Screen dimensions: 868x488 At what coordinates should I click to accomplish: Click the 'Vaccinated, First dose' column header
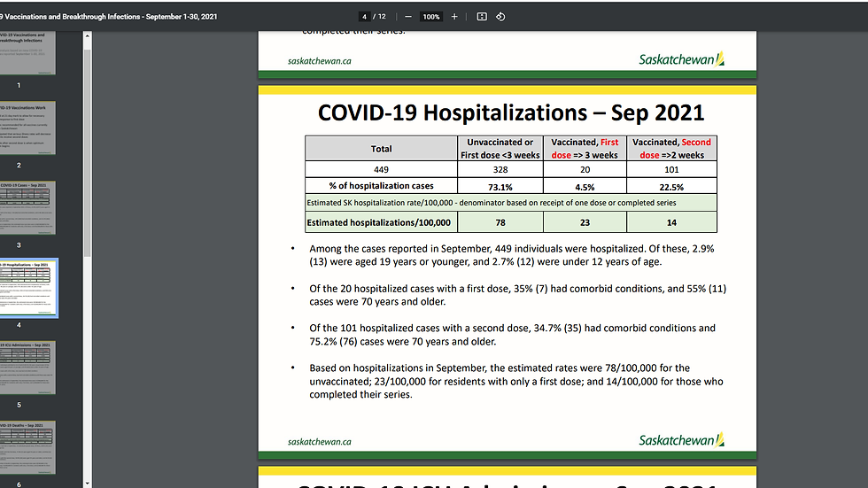point(585,148)
